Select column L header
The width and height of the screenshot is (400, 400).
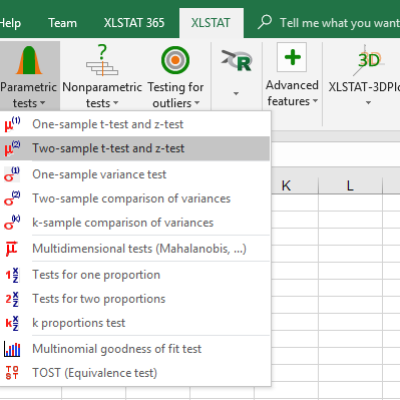pyautogui.click(x=350, y=186)
